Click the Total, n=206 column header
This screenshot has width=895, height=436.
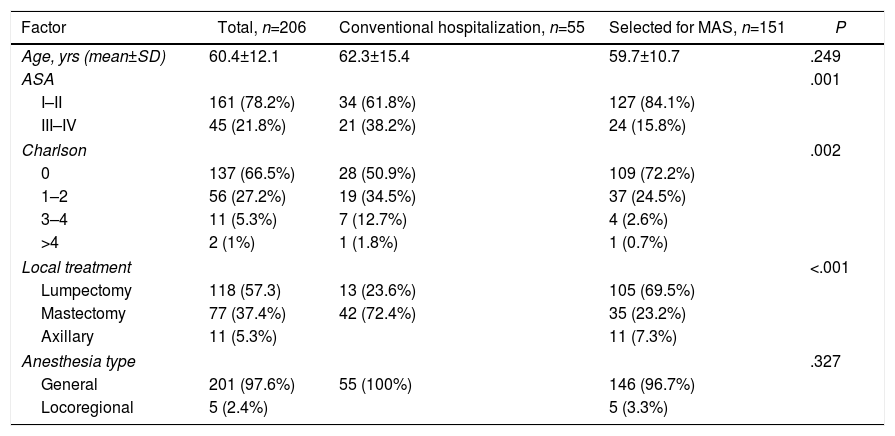point(262,25)
